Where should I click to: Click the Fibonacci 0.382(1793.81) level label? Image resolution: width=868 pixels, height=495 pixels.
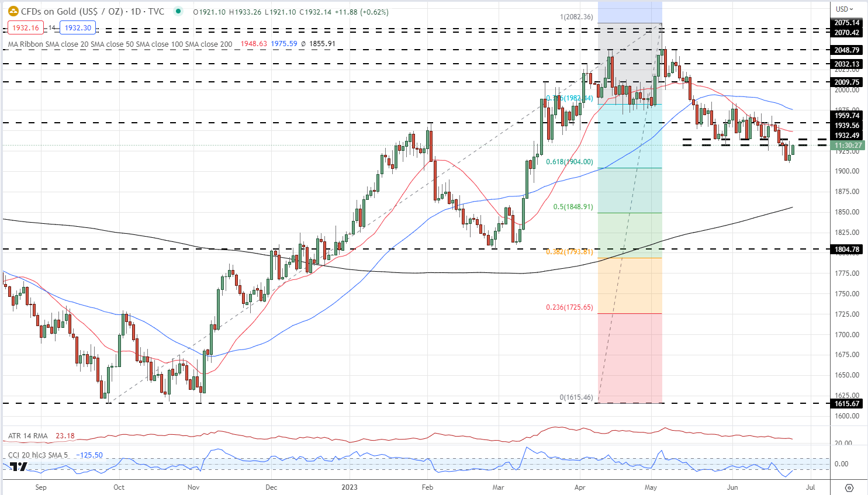click(569, 252)
